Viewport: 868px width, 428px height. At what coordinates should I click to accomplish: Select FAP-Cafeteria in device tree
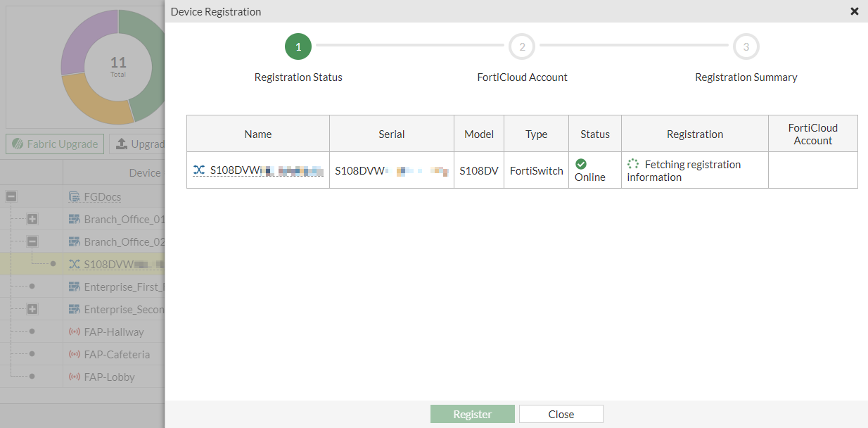[x=82, y=354]
